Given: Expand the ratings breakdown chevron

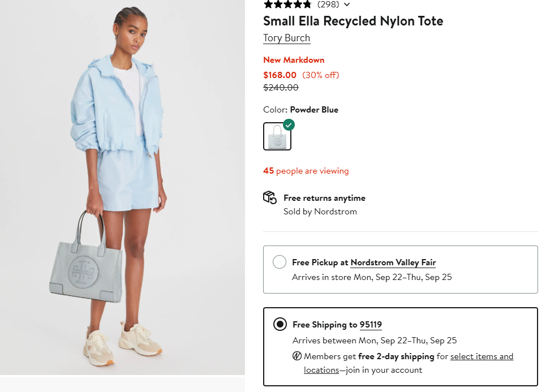Looking at the screenshot, I should click(x=347, y=5).
